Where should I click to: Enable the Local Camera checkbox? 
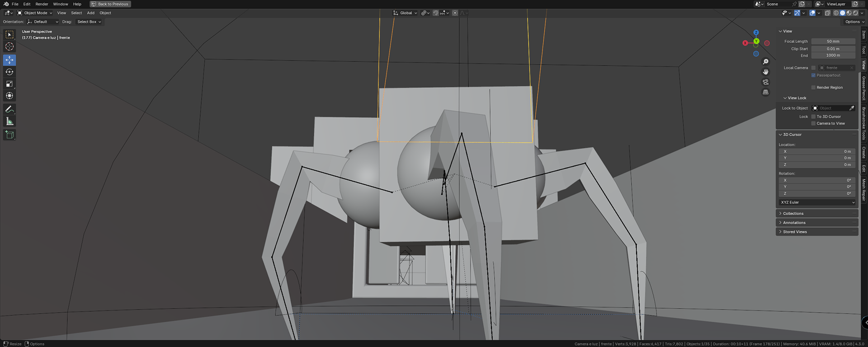pos(813,68)
